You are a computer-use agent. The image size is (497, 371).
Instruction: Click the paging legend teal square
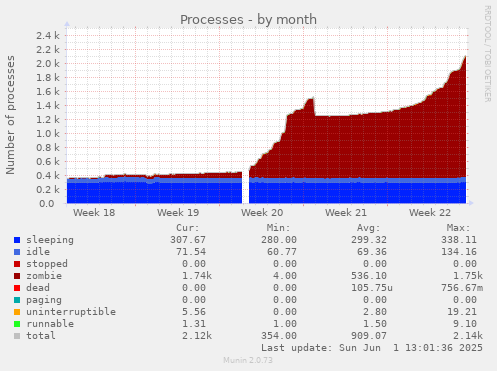(x=17, y=300)
